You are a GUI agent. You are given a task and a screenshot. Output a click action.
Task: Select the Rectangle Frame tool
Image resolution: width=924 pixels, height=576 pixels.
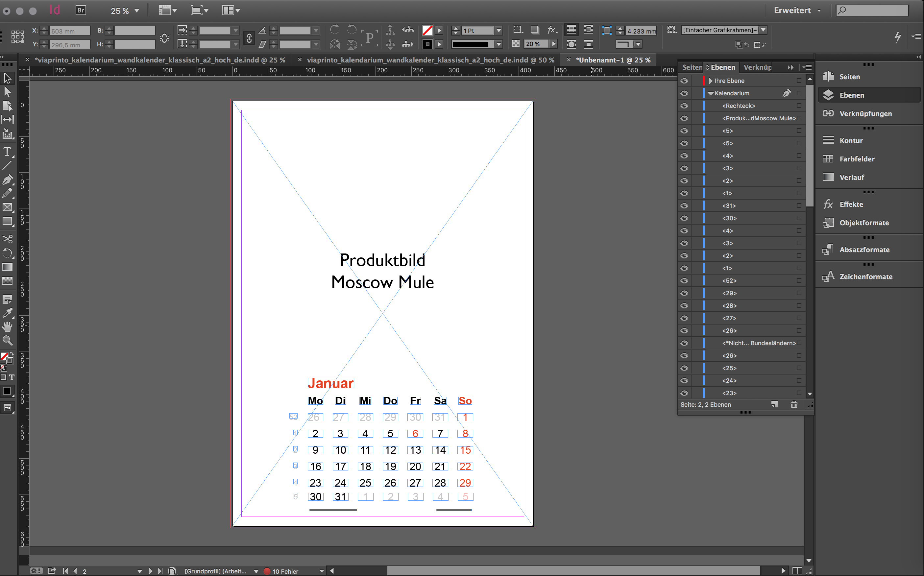pos(7,207)
